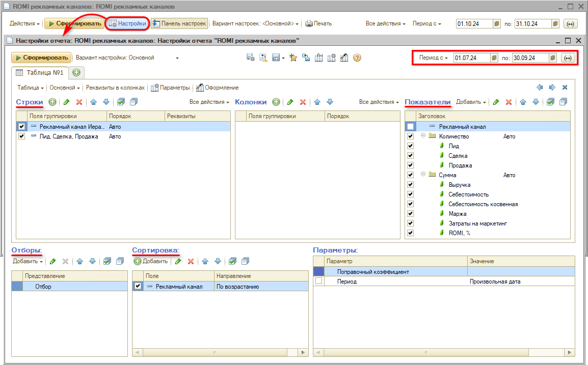Check all items in Строки list

pyautogui.click(x=121, y=102)
